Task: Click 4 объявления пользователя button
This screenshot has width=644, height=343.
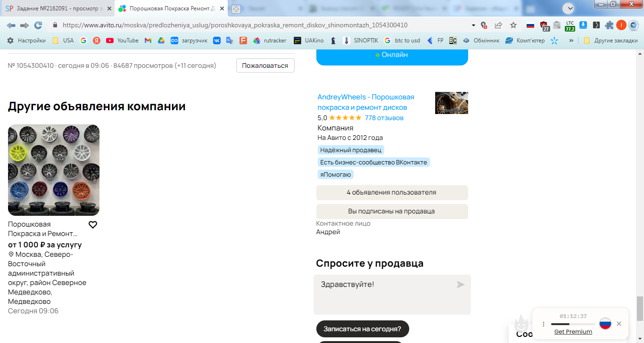Action: [x=392, y=193]
